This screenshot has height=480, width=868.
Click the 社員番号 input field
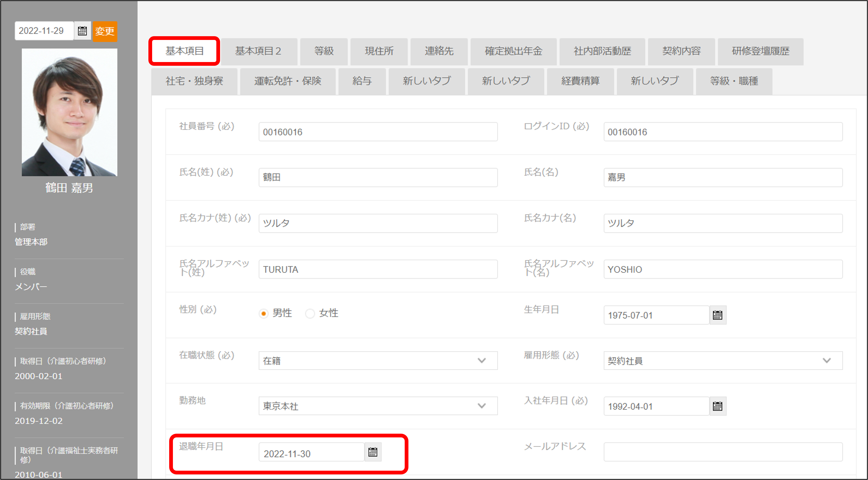[x=378, y=132]
